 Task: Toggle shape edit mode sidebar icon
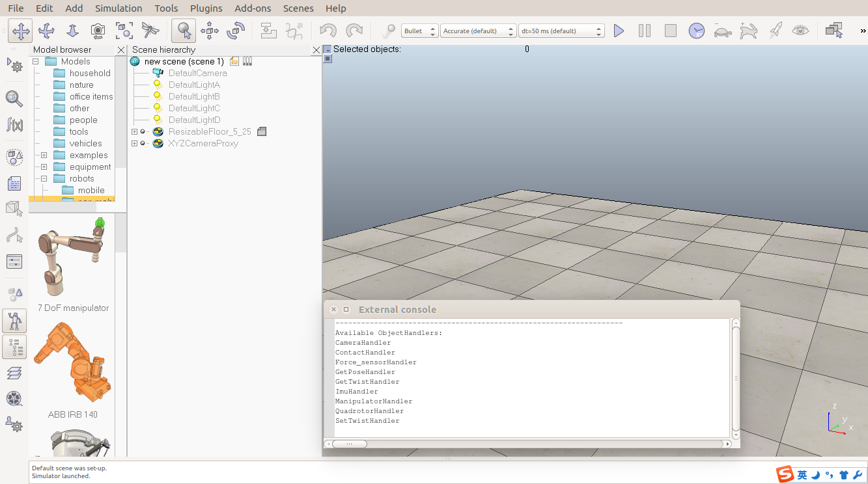click(x=14, y=209)
